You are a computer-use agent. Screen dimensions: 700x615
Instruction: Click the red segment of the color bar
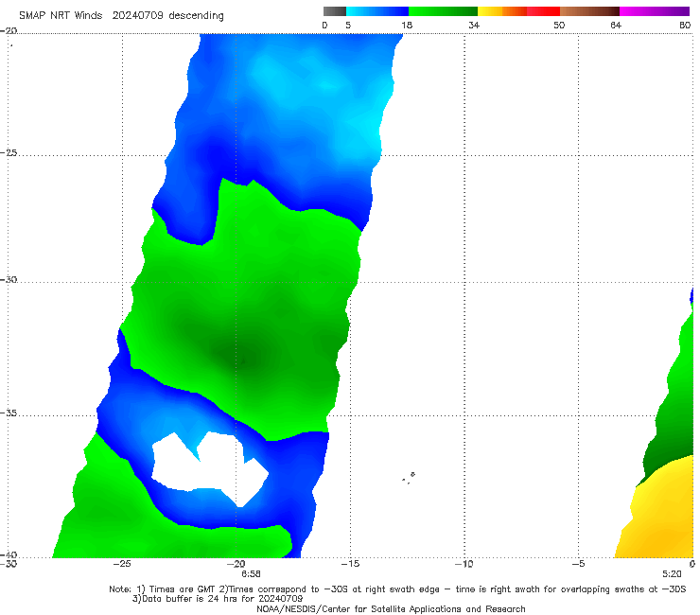click(x=543, y=11)
